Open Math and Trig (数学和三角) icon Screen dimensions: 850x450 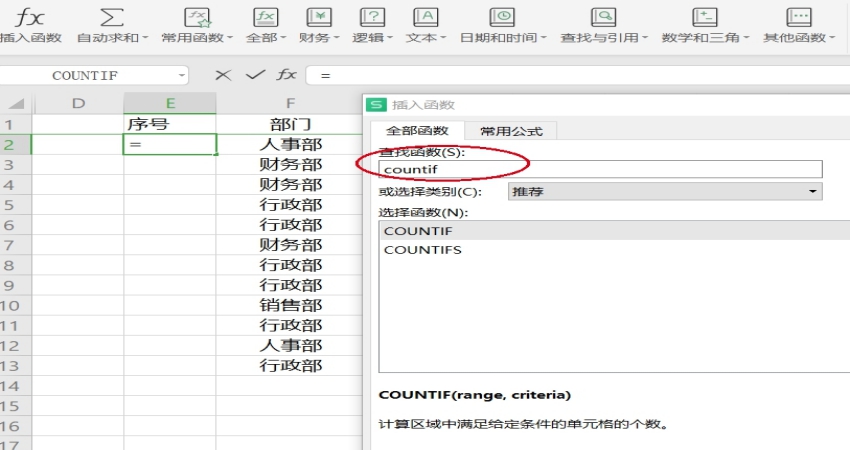click(x=705, y=17)
